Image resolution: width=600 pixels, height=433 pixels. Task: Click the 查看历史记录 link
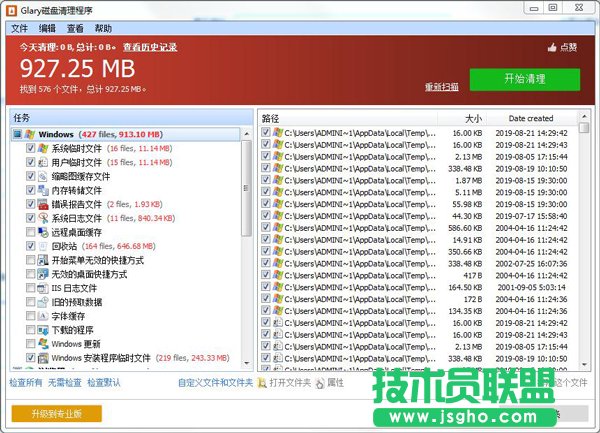point(150,46)
